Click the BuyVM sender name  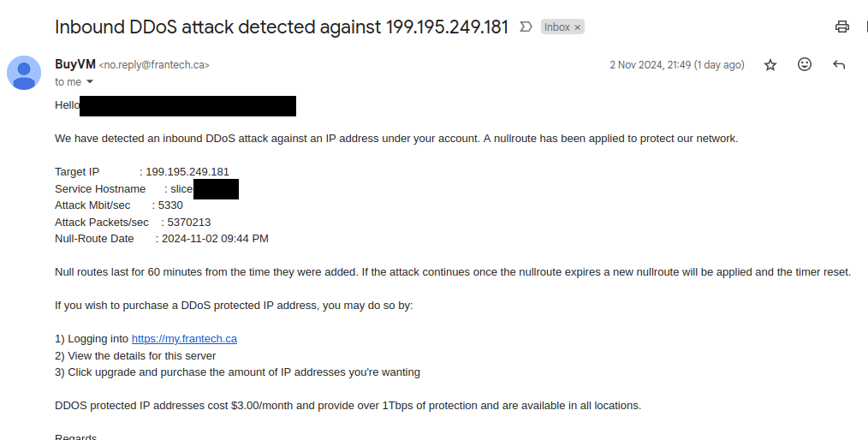tap(75, 64)
